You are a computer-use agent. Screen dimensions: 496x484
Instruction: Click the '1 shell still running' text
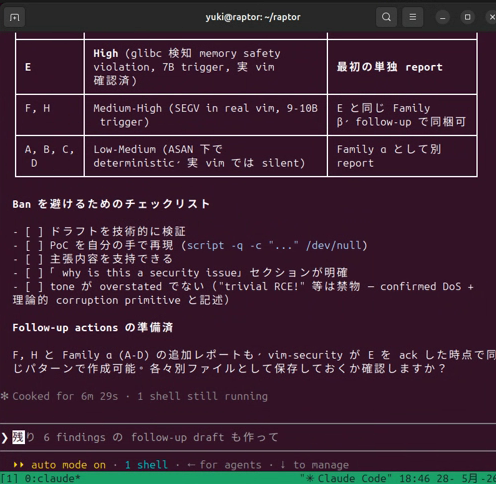203,396
